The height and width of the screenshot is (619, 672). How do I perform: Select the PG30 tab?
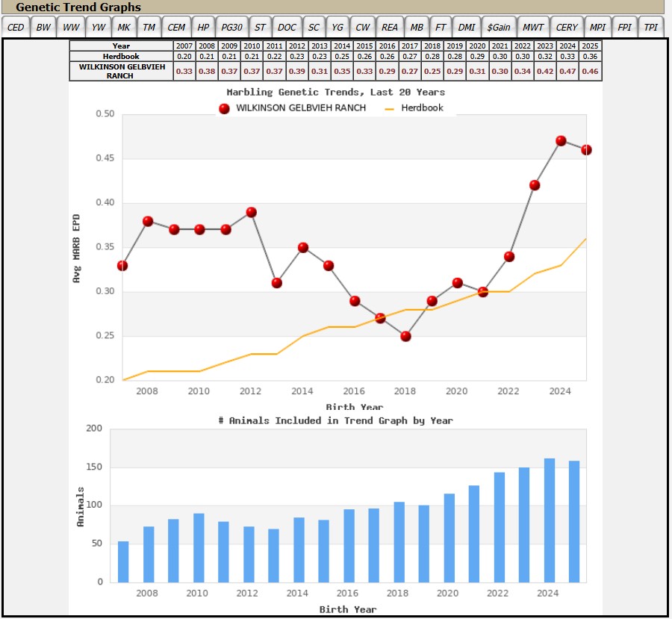[231, 27]
